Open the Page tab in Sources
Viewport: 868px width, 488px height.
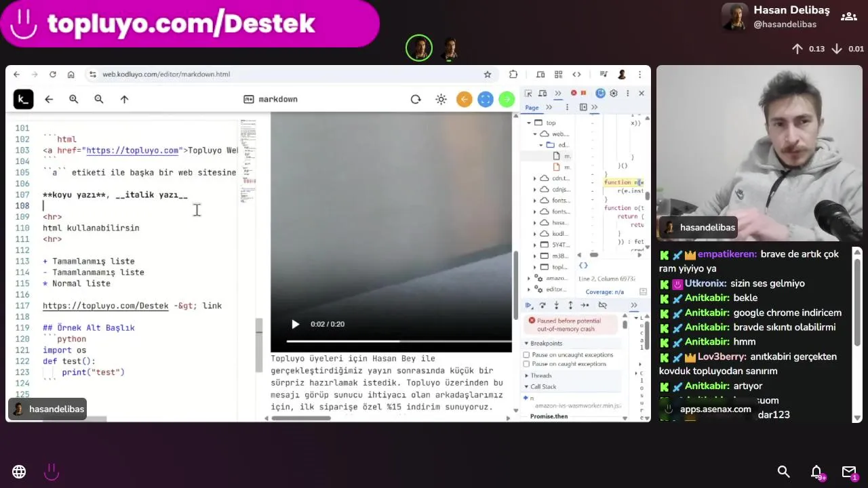[532, 107]
